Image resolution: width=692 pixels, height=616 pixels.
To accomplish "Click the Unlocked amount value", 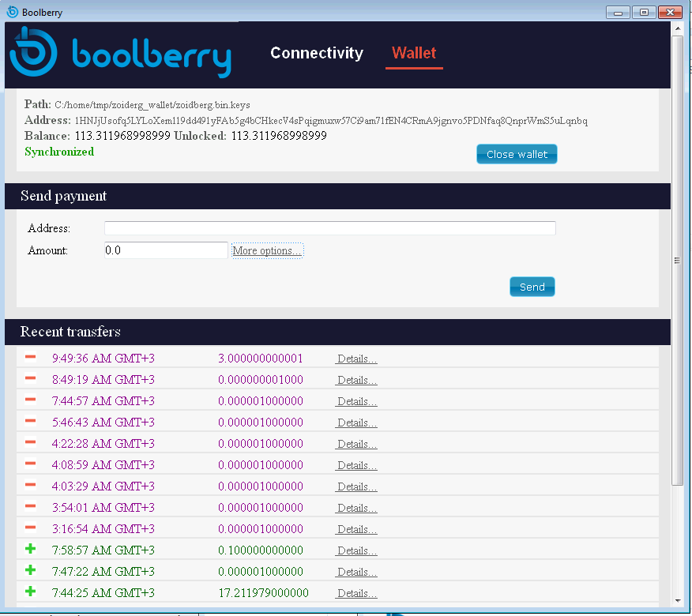I will [279, 136].
